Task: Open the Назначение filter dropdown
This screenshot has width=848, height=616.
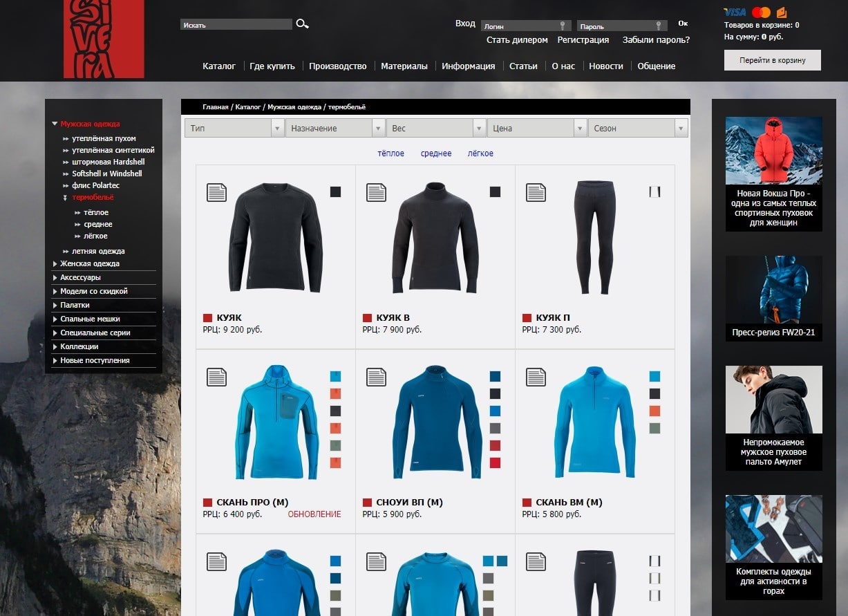Action: tap(335, 128)
